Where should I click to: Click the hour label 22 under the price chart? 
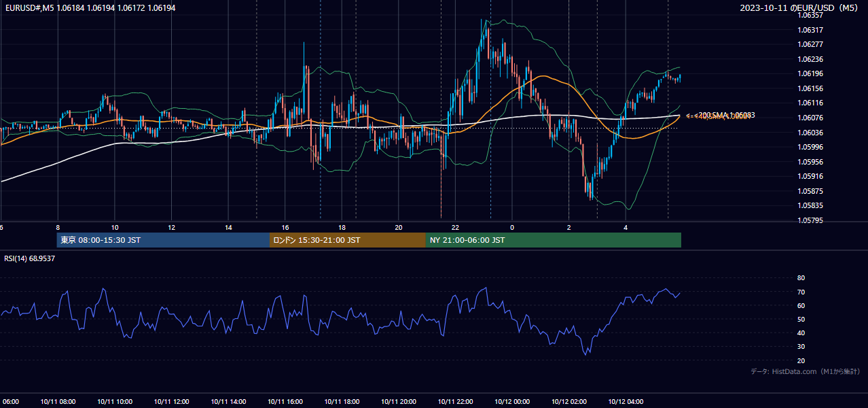coord(455,227)
